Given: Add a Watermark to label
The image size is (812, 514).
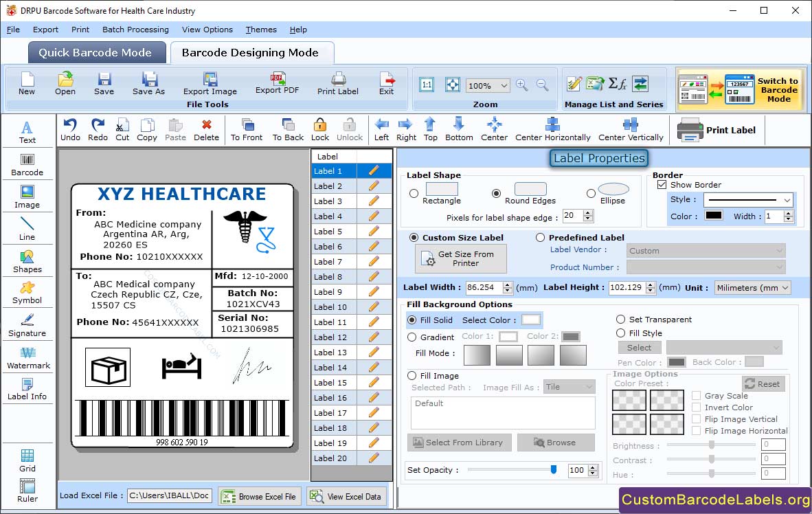Looking at the screenshot, I should coord(28,357).
